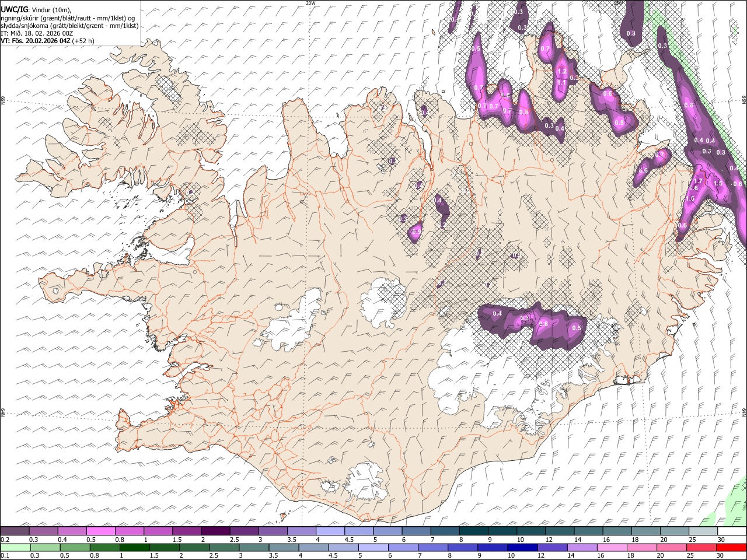This screenshot has height=560, width=747.
Task: Click the upper legend swatch labeled 20
Action: coord(673,531)
